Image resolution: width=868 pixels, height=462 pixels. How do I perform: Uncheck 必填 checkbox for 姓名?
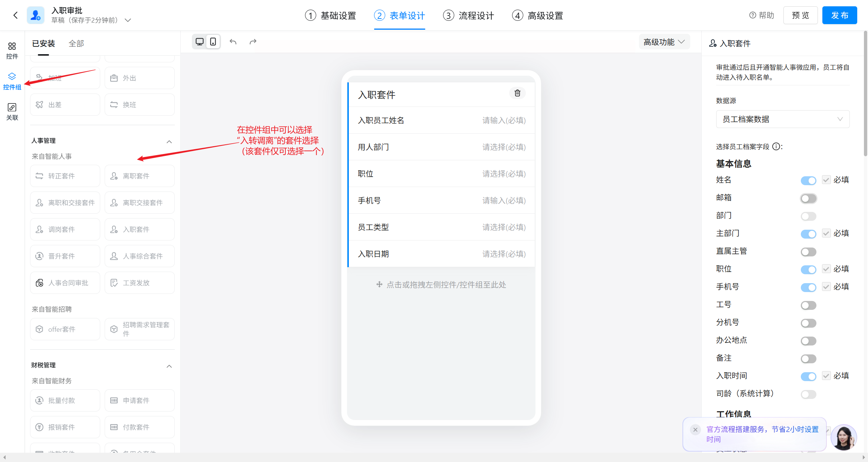[826, 180]
